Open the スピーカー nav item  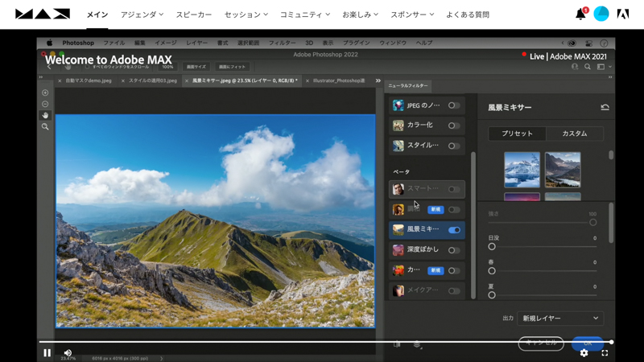click(x=194, y=14)
